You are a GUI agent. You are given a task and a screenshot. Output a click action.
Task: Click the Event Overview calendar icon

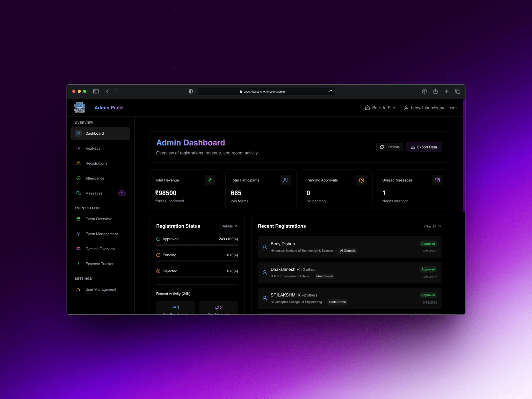tap(78, 219)
